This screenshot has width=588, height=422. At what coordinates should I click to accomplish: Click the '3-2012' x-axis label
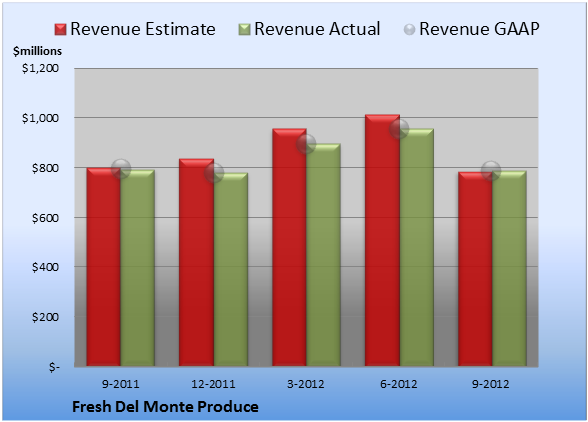[x=306, y=384]
